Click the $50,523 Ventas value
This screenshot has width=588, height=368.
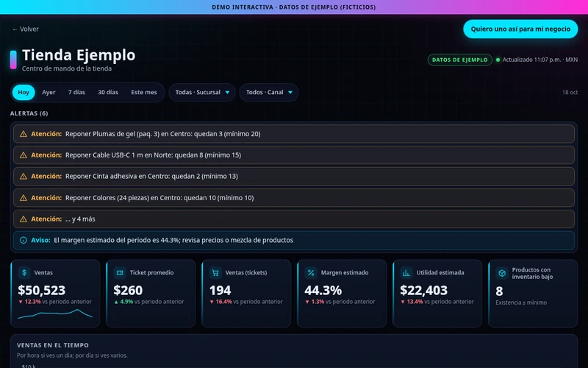pos(42,290)
